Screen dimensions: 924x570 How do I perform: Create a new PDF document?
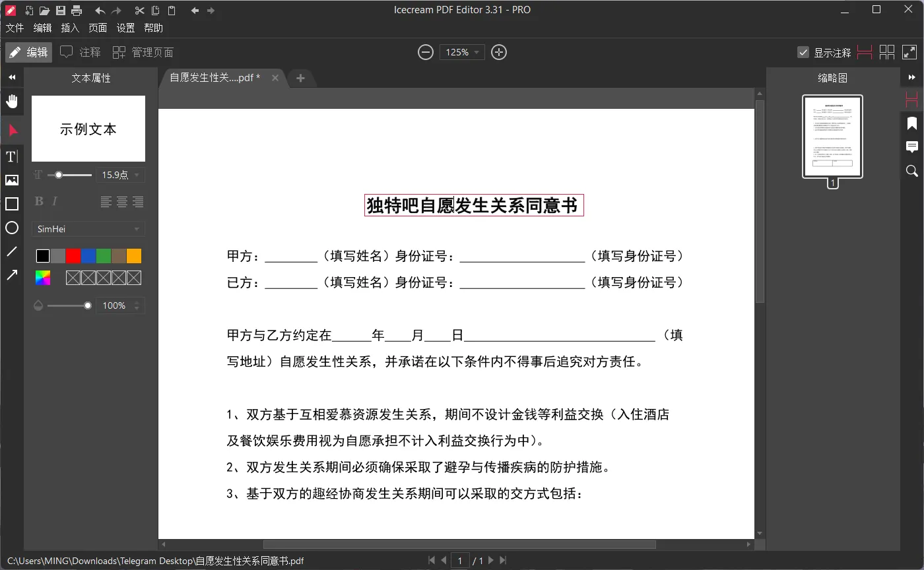coord(28,10)
